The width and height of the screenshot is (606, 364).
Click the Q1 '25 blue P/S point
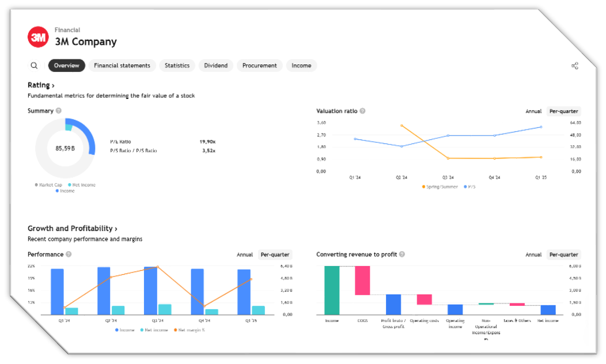541,127
